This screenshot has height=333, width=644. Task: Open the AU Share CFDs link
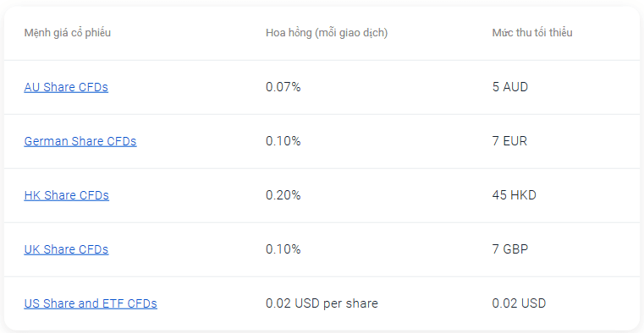[66, 87]
